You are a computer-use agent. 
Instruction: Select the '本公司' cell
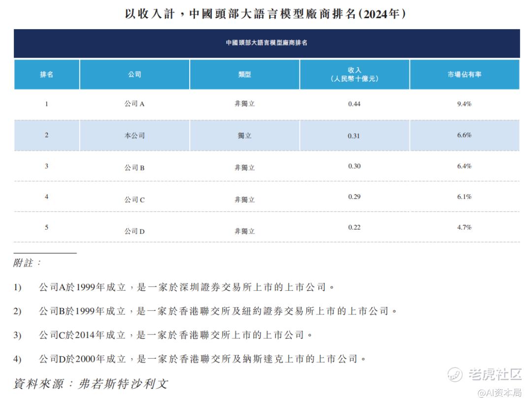134,135
